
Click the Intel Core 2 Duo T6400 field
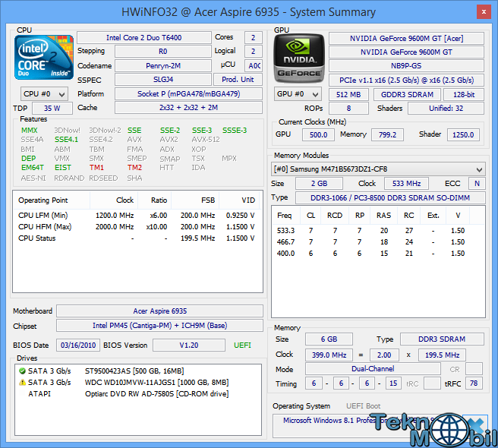coord(144,37)
